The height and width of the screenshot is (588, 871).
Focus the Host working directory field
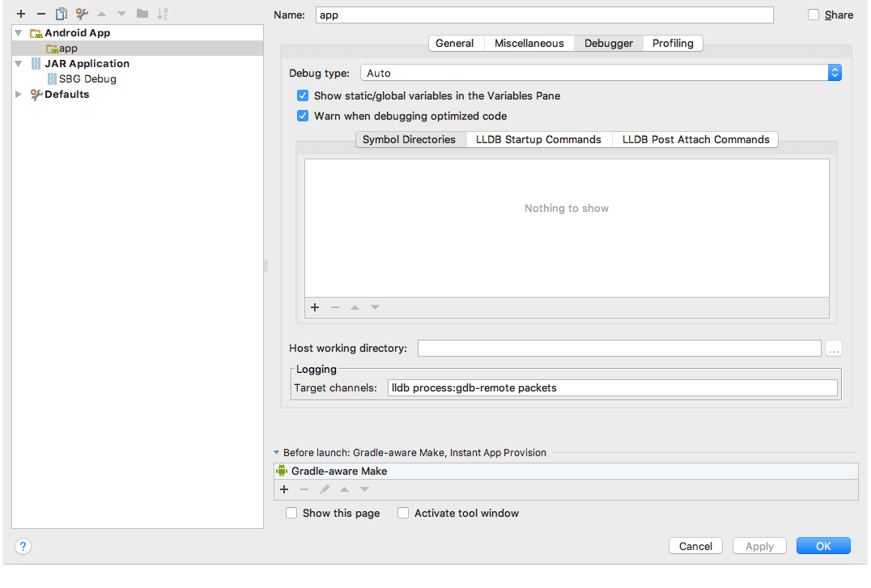click(619, 349)
